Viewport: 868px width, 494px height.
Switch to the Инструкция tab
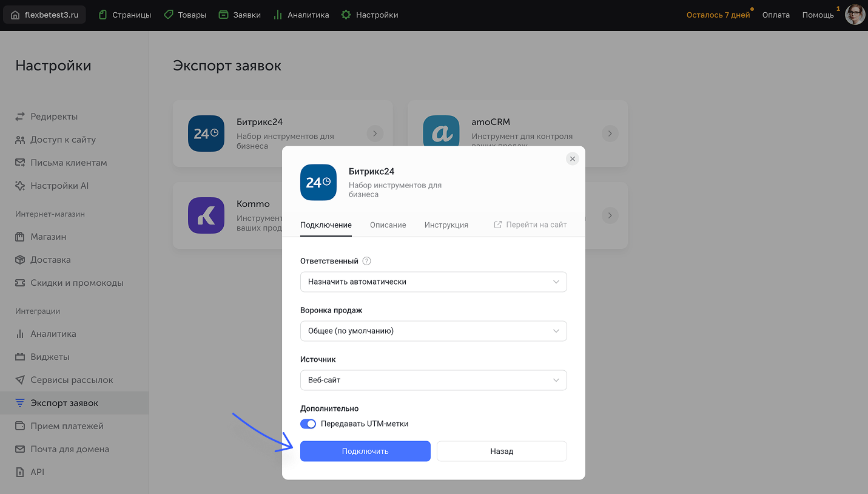446,225
